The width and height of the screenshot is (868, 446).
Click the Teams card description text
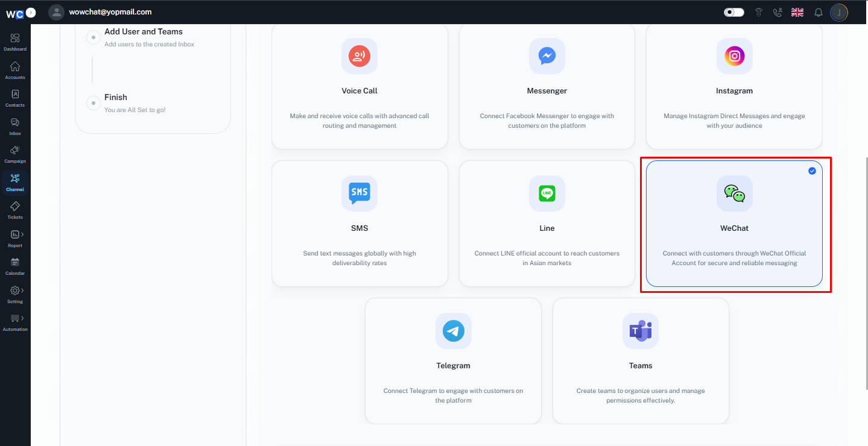[641, 395]
